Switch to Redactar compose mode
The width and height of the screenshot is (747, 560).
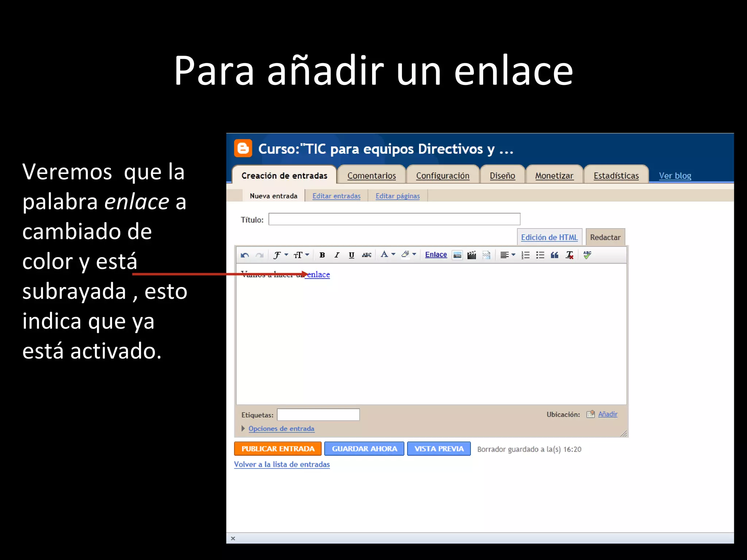(x=605, y=237)
